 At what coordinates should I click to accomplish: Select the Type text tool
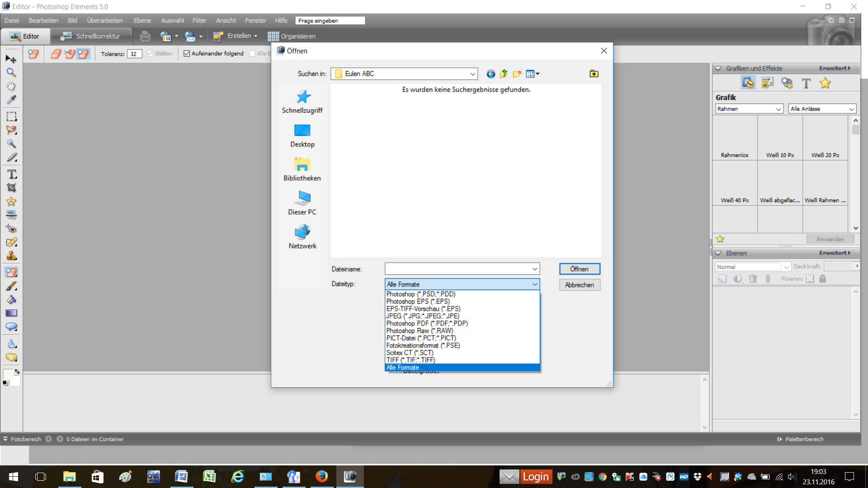[x=11, y=174]
